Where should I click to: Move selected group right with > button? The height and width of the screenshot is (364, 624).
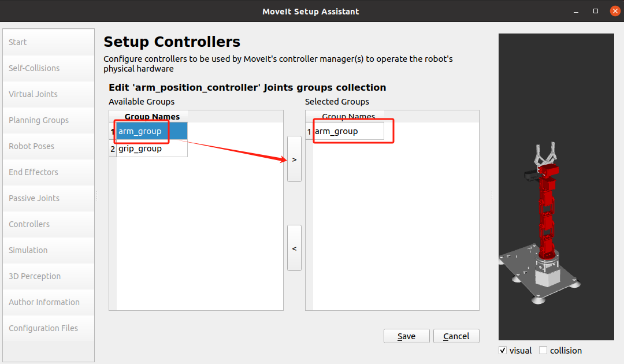click(294, 159)
